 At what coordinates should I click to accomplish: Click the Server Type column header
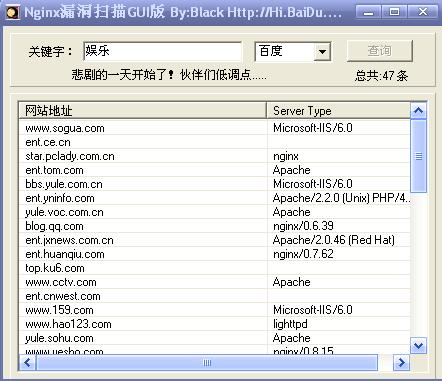click(338, 111)
